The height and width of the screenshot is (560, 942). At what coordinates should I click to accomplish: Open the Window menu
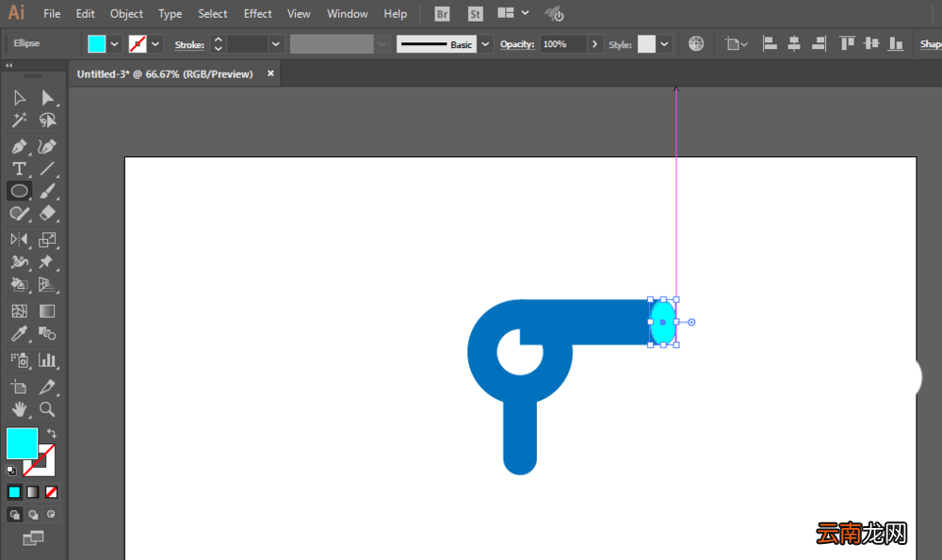point(348,14)
